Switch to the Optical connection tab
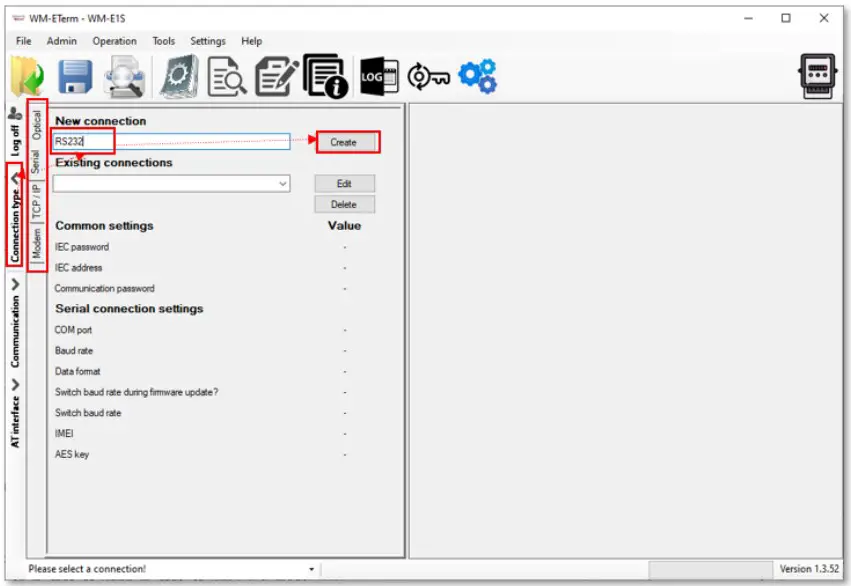Image resolution: width=851 pixels, height=586 pixels. 36,124
